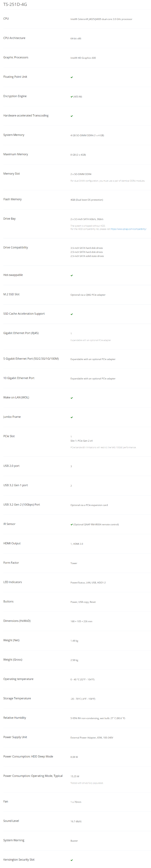This screenshot has height=868, width=151.
Task: Click the PCIe Slot label
Action: pos(9,436)
